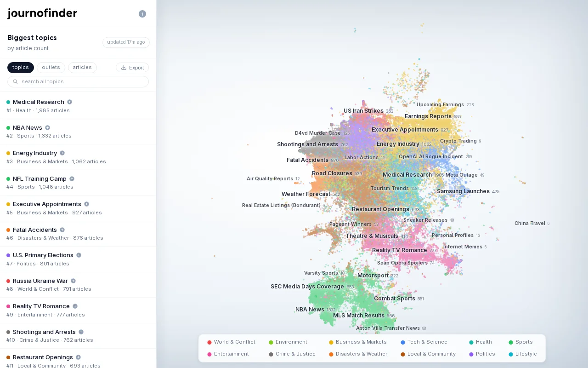Select Theatre & Musicals map label
This screenshot has width=588, height=368.
pos(372,236)
